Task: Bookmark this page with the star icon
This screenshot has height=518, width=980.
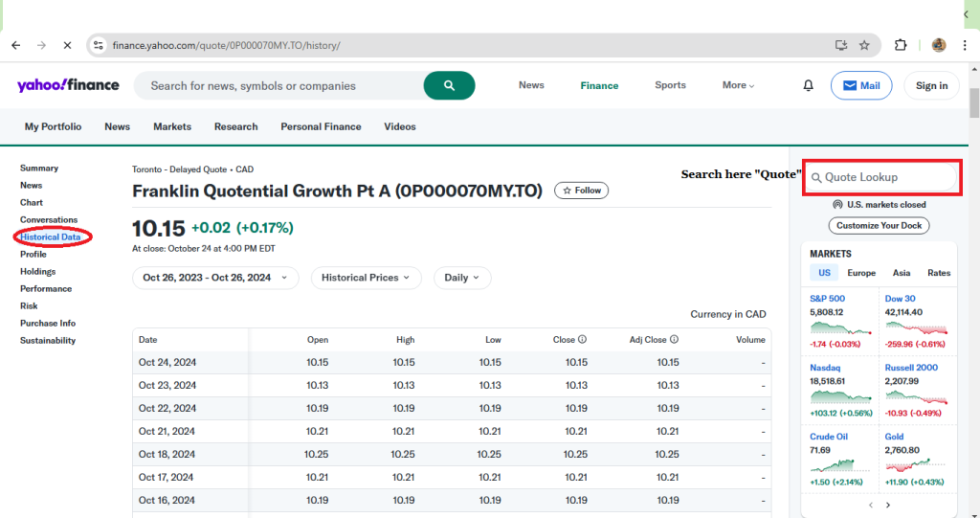Action: pyautogui.click(x=864, y=45)
